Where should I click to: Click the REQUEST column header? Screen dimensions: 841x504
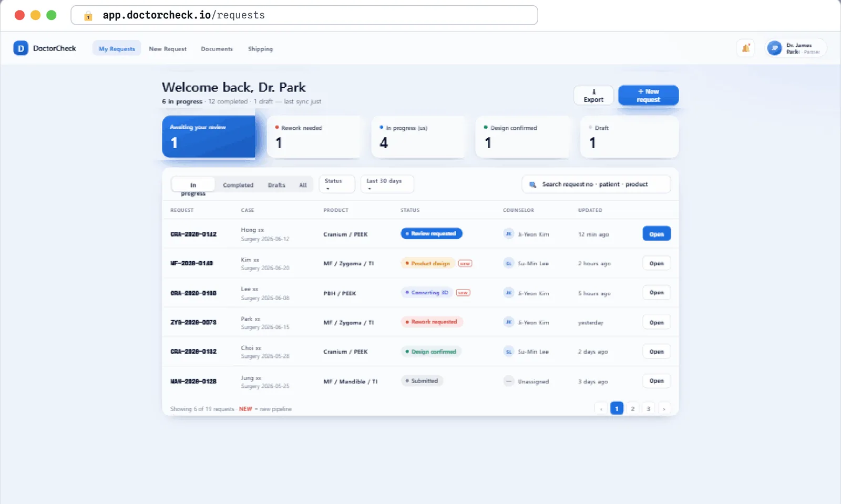coord(182,210)
